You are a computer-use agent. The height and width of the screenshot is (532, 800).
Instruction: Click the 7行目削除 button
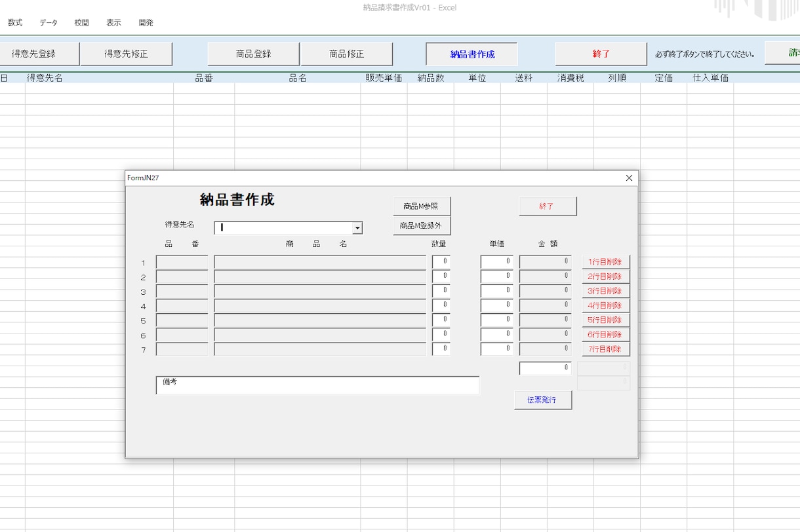click(606, 349)
